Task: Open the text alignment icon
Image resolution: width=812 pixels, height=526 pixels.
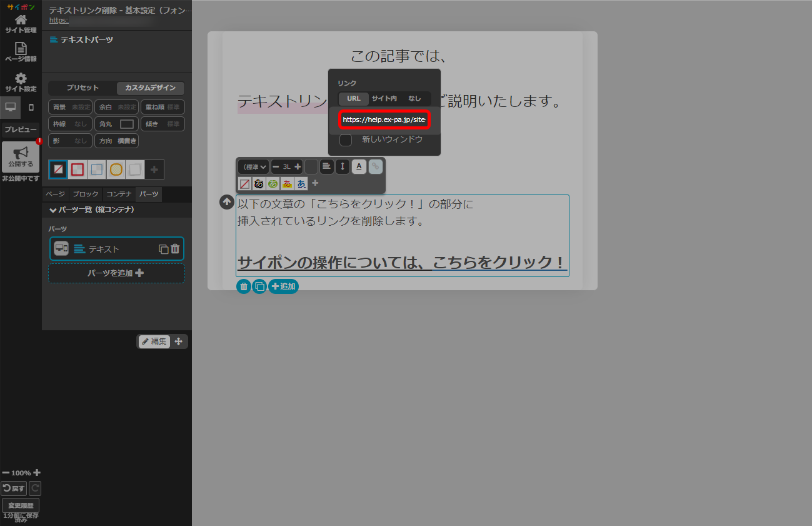Action: coord(326,166)
